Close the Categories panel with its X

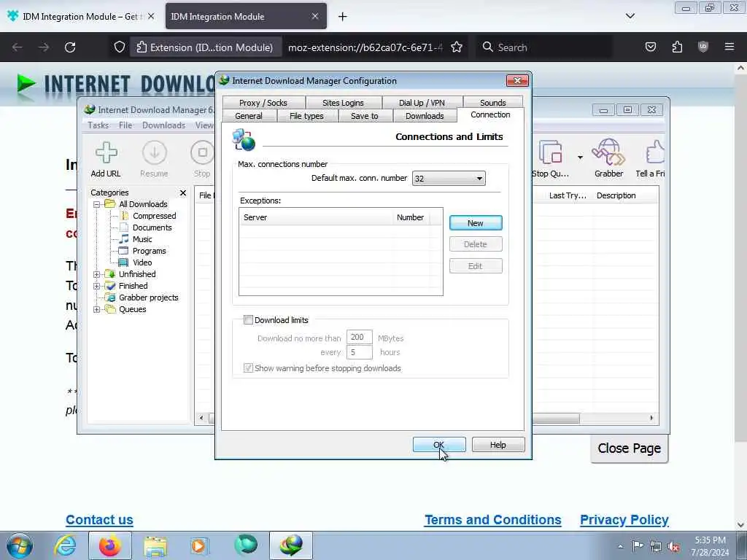pos(183,192)
